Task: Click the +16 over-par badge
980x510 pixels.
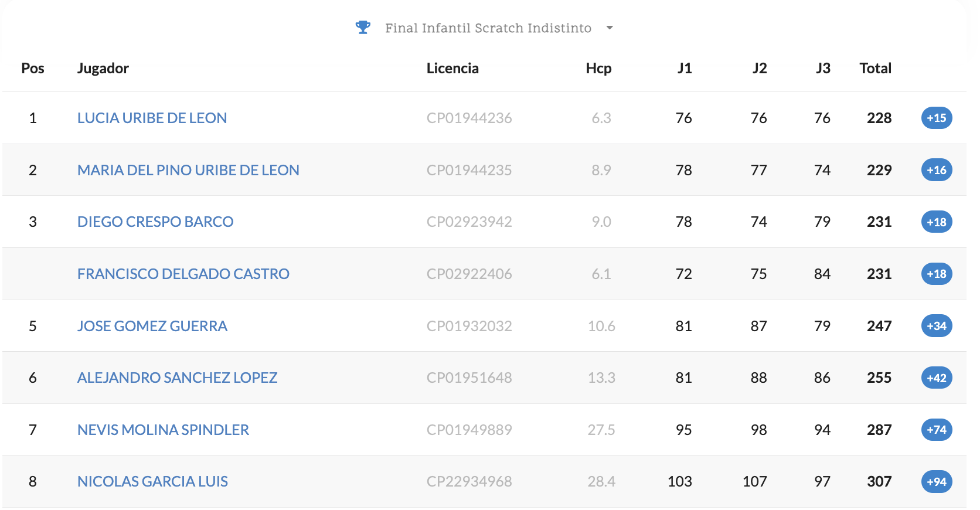Action: pyautogui.click(x=936, y=170)
